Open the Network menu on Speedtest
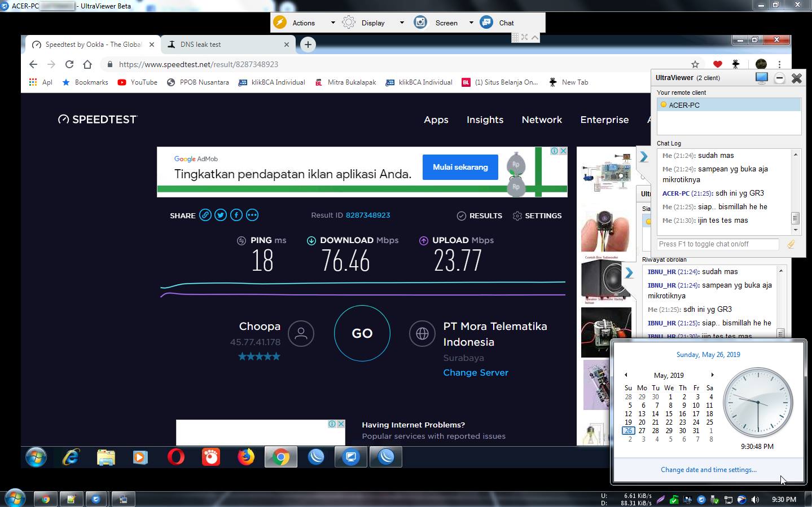This screenshot has height=507, width=812. (x=542, y=120)
